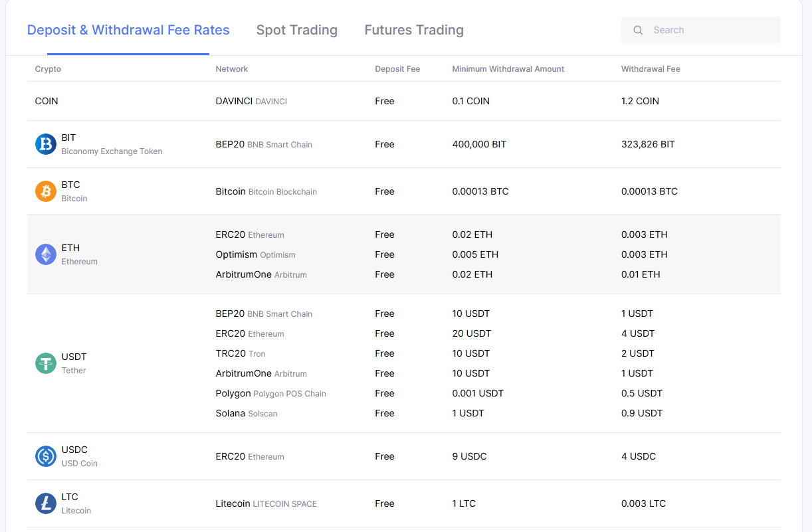Switch to the Futures Trading tab

coord(414,30)
